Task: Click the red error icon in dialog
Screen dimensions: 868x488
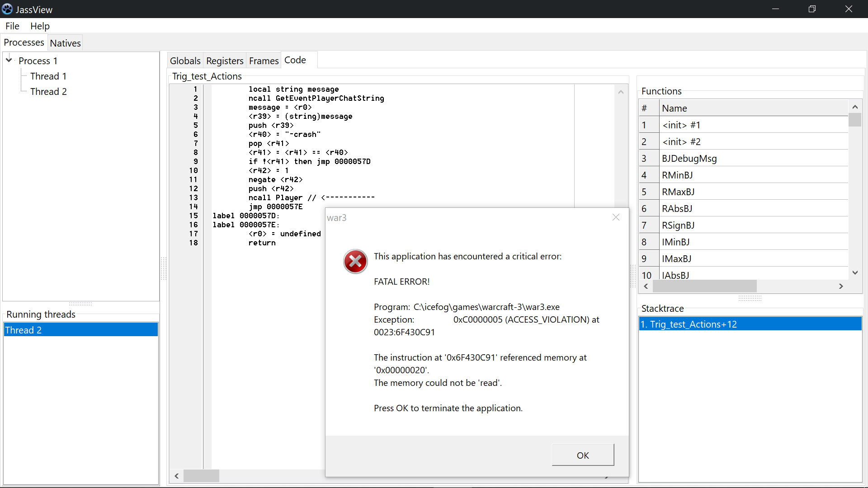Action: point(355,261)
